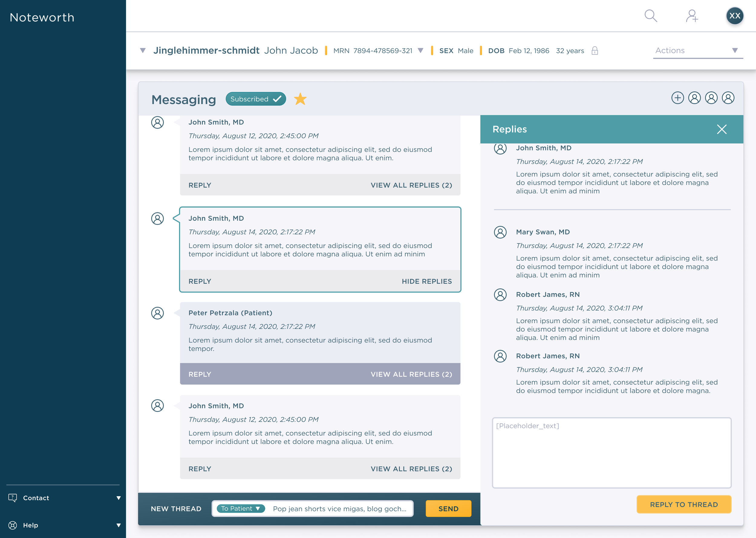The image size is (756, 538).
Task: Click Mary Swan, MD name in replies
Action: pyautogui.click(x=543, y=232)
